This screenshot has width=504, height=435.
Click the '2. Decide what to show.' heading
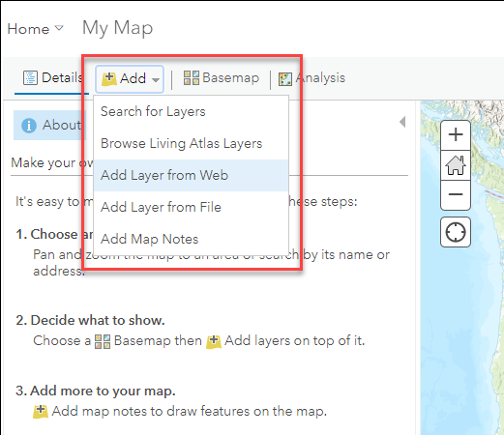coord(90,320)
